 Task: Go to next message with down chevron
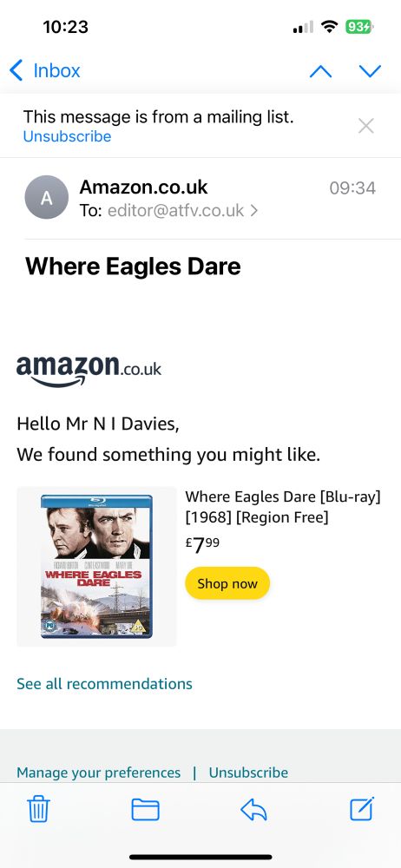[x=370, y=71]
